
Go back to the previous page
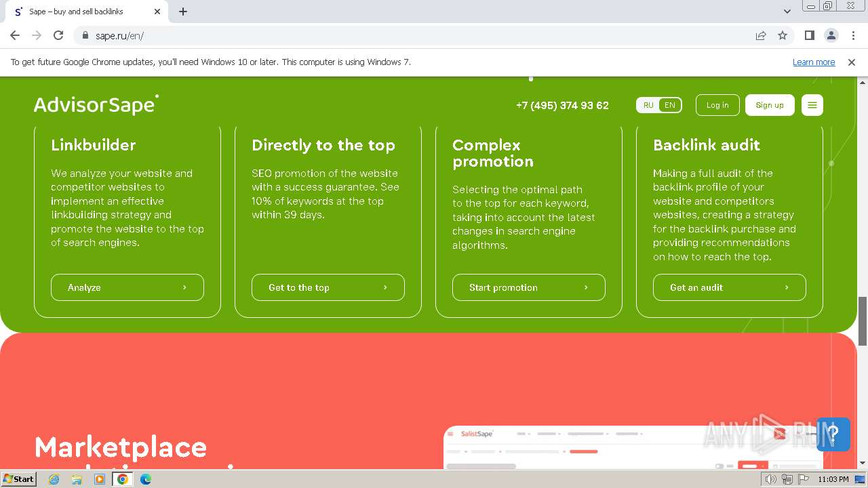[15, 35]
